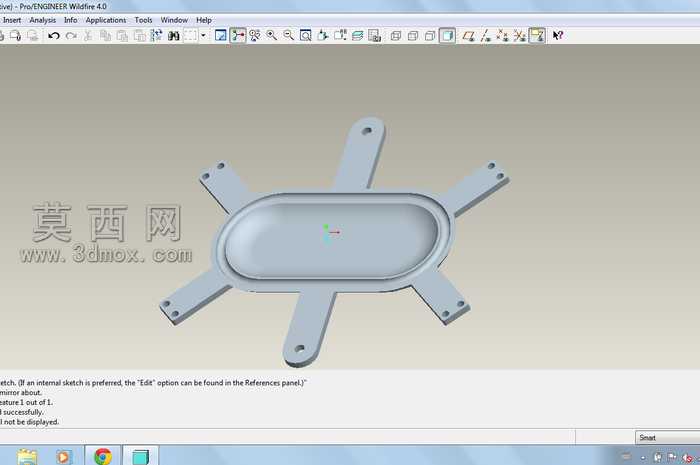This screenshot has height=465, width=700.
Task: Select the dashed selection box tool
Action: coord(191,36)
